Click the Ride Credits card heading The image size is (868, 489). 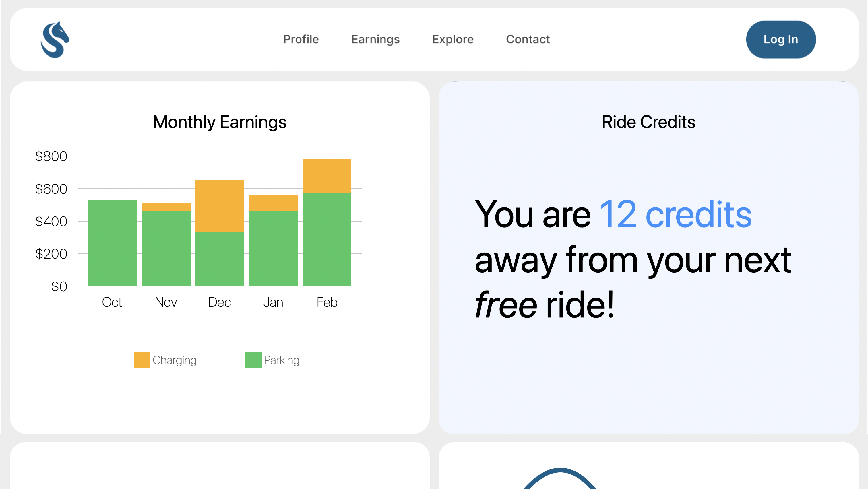648,122
